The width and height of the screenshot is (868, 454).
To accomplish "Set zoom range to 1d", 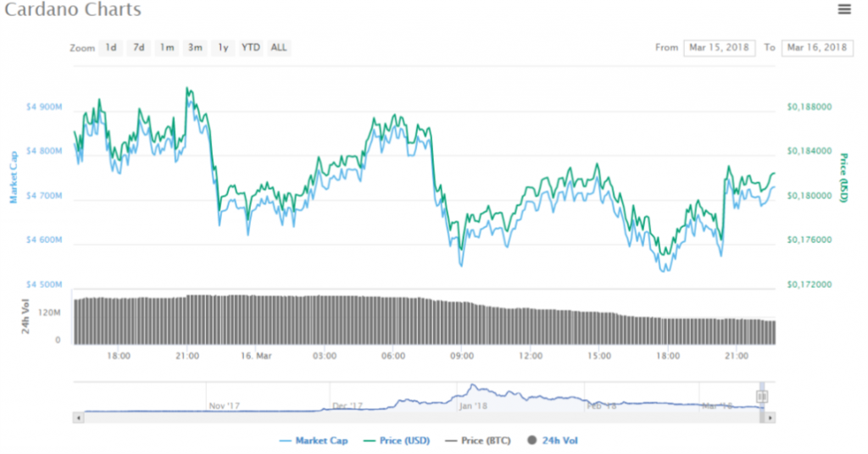I will [x=111, y=47].
